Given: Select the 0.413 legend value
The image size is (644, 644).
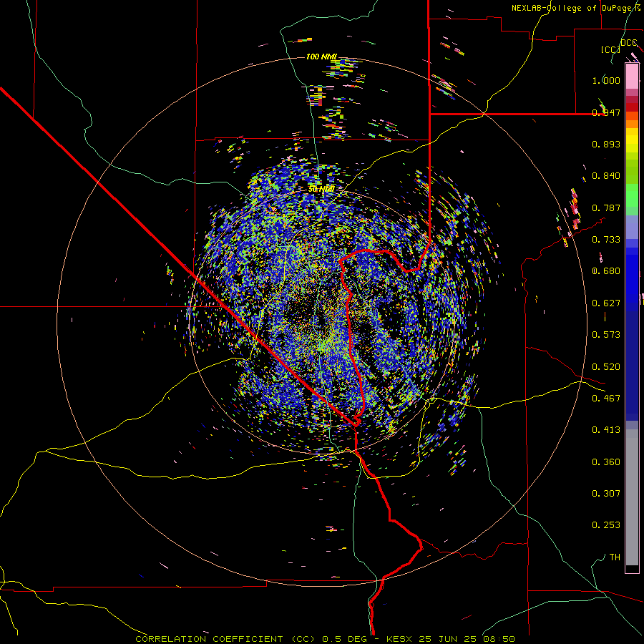Looking at the screenshot, I should pos(606,430).
